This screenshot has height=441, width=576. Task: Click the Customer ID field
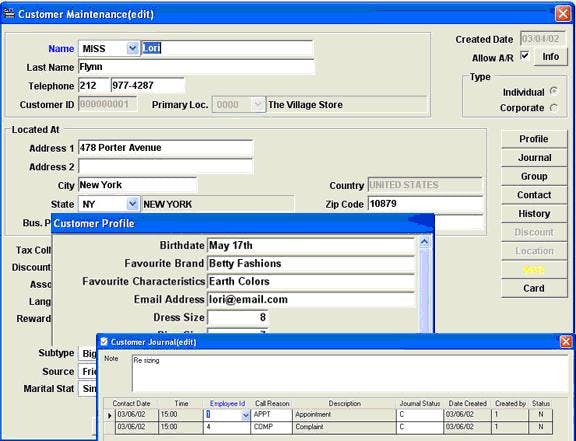pyautogui.click(x=107, y=104)
